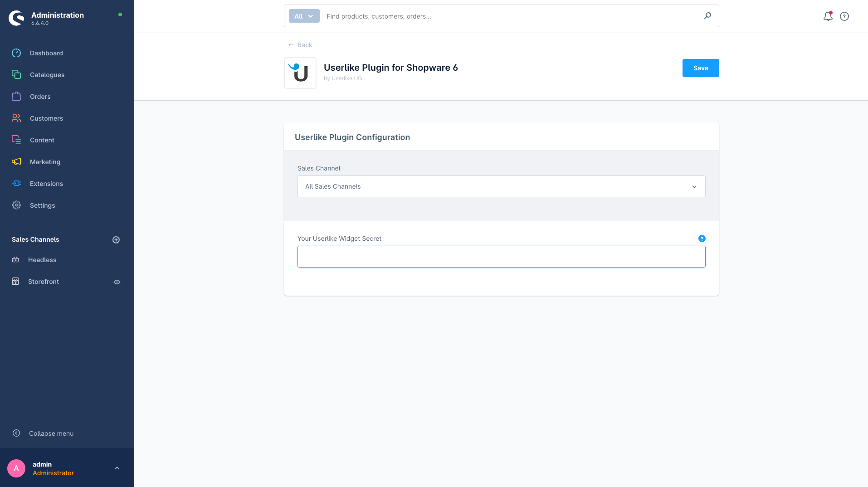Click the search magnifier icon

707,16
